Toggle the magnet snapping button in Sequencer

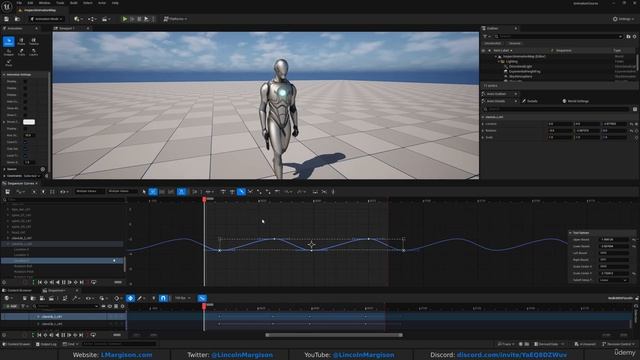(163, 298)
